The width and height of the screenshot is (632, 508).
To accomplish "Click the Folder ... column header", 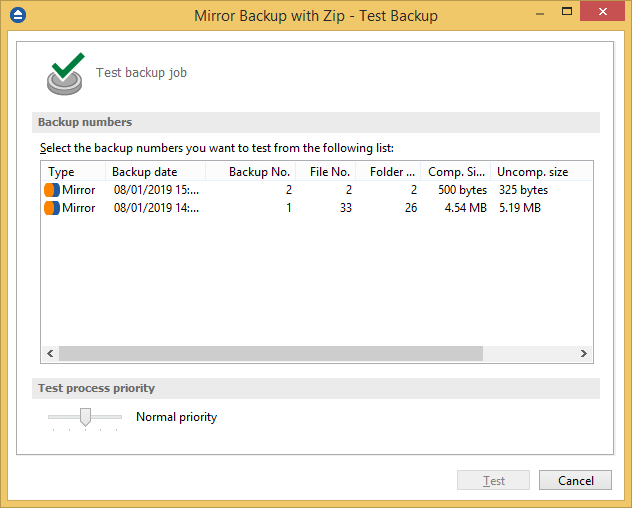I will [388, 172].
